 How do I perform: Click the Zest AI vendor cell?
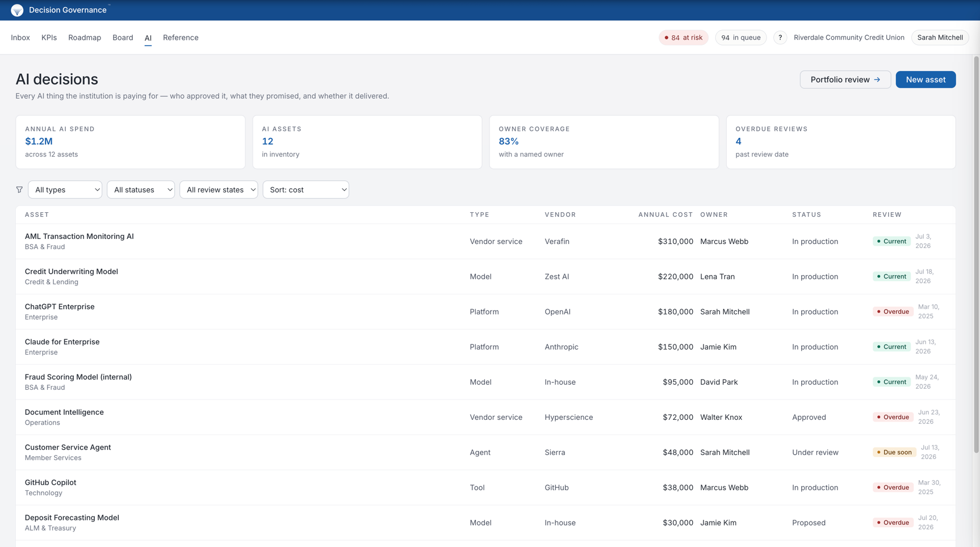pos(556,277)
